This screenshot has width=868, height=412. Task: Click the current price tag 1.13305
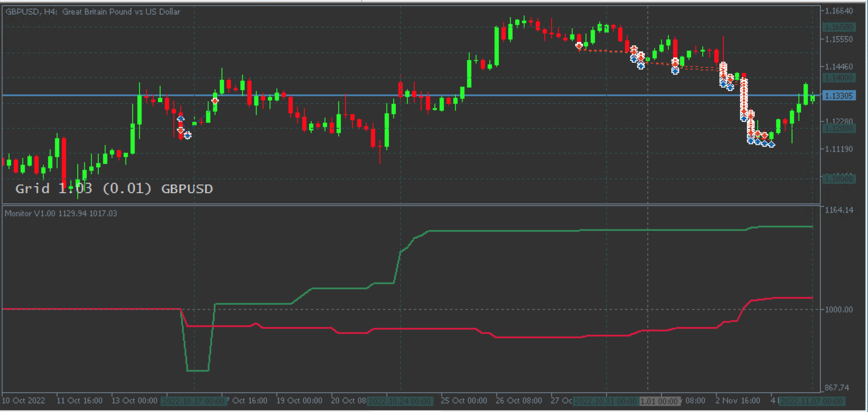click(839, 96)
